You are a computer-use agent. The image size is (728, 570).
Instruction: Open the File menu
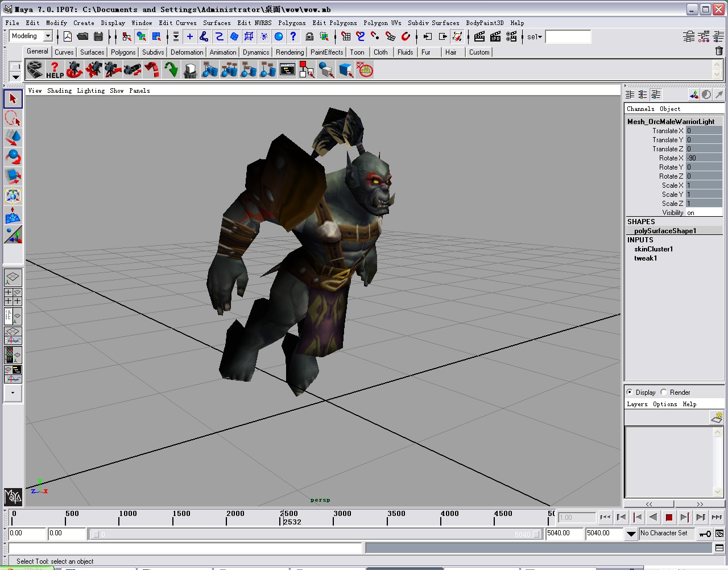(x=12, y=23)
